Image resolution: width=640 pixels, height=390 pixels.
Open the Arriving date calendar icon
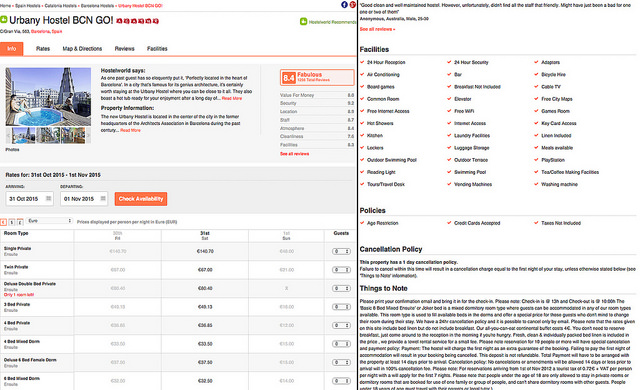48,198
